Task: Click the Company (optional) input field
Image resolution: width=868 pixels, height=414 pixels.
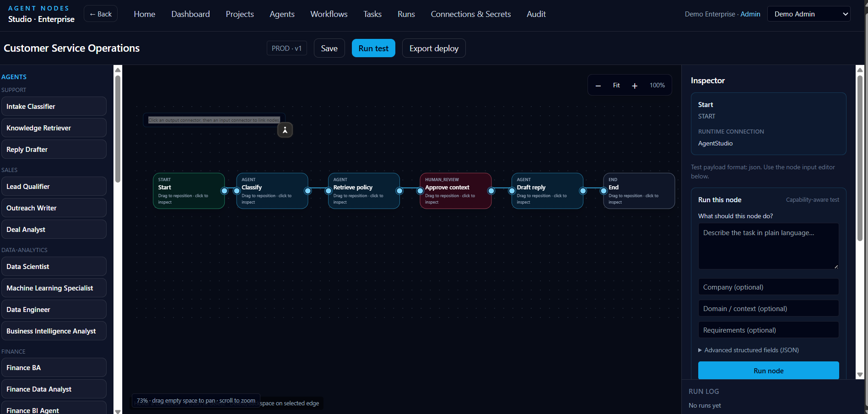Action: tap(769, 287)
